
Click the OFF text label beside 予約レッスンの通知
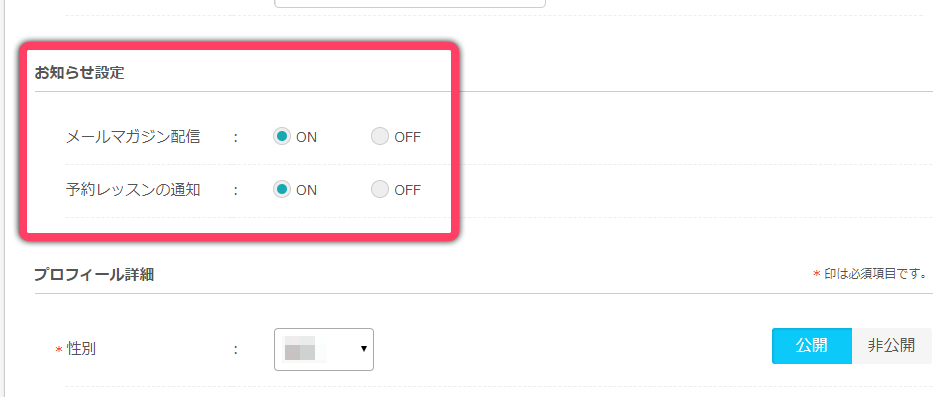[408, 190]
